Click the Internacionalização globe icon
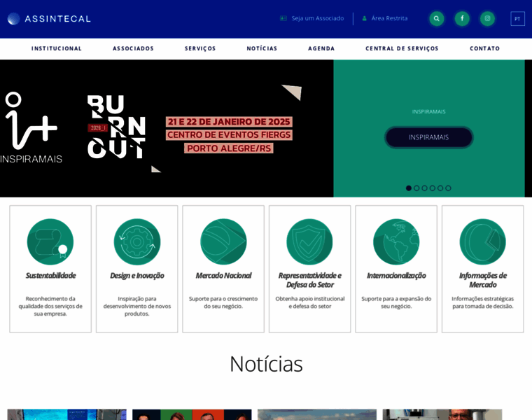 coord(396,242)
